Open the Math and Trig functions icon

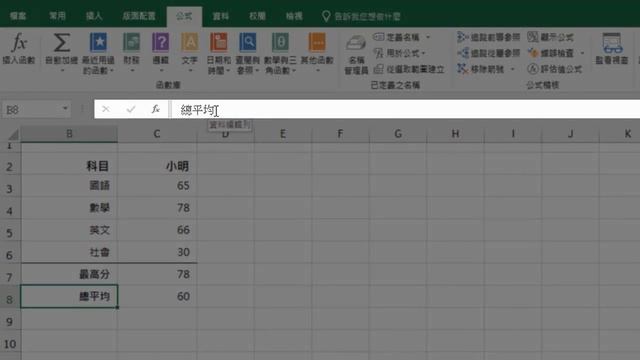(x=280, y=42)
